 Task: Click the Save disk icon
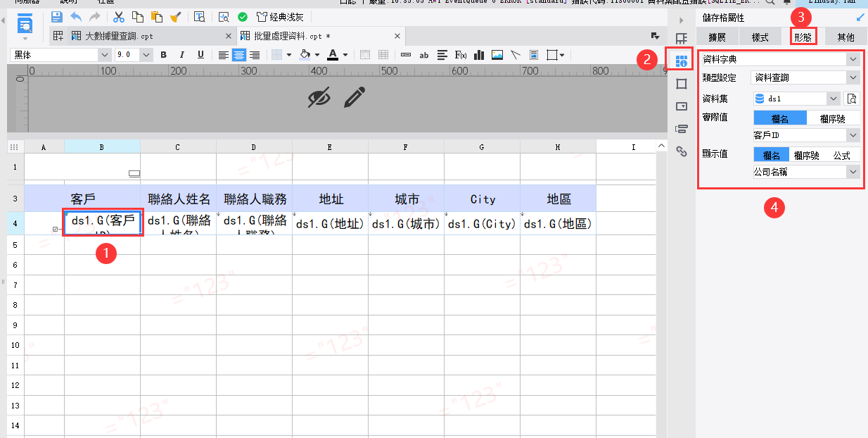pyautogui.click(x=57, y=16)
